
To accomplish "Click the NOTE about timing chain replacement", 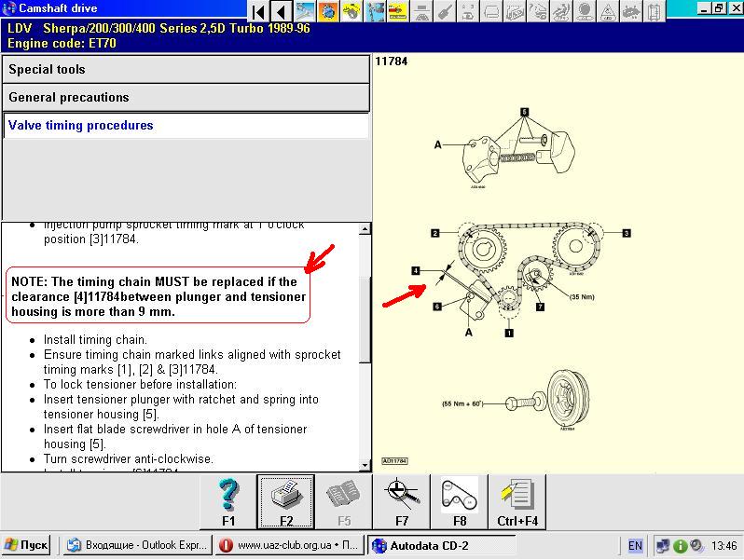I will (x=158, y=296).
